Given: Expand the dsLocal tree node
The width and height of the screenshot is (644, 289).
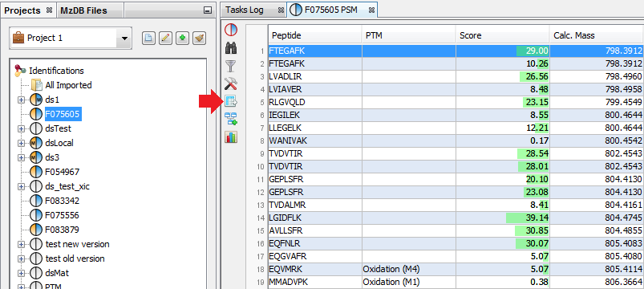Looking at the screenshot, I should tap(22, 143).
